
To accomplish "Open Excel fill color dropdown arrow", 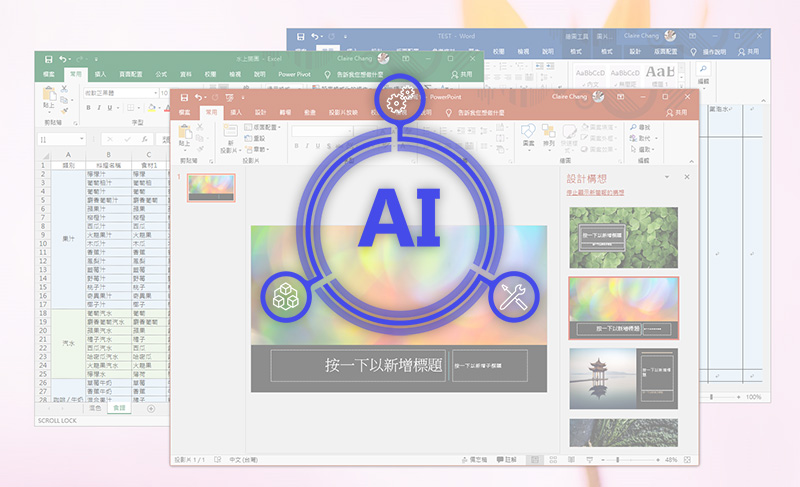I will tap(159, 108).
